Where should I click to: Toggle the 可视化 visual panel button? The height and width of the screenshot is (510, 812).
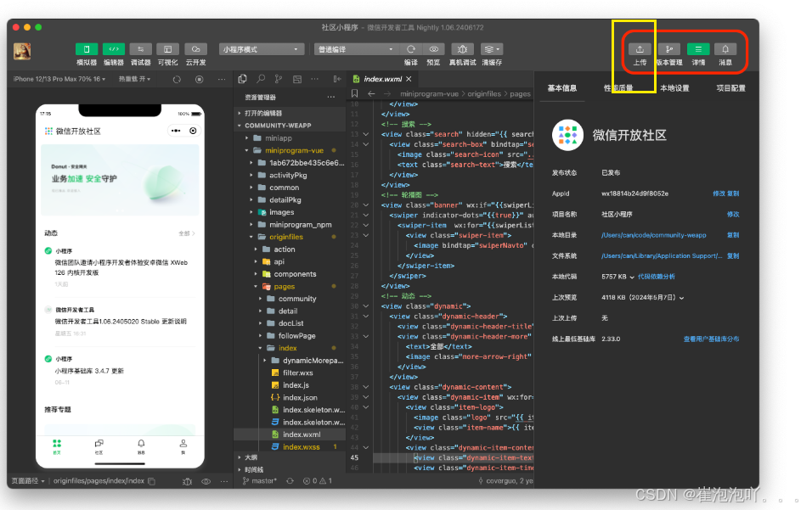(168, 49)
